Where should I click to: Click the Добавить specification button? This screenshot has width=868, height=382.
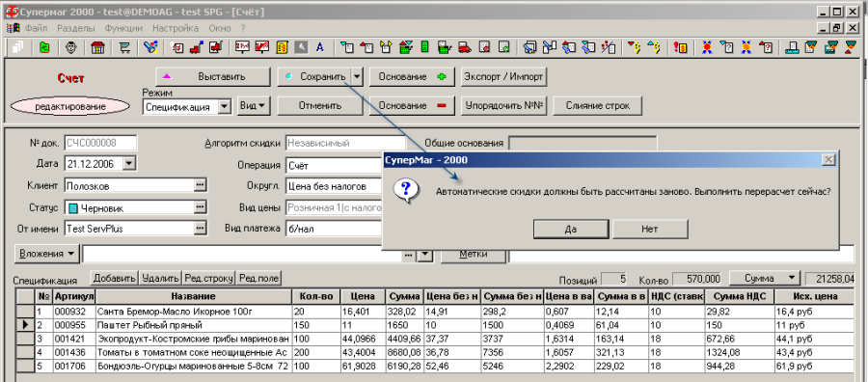tap(114, 278)
